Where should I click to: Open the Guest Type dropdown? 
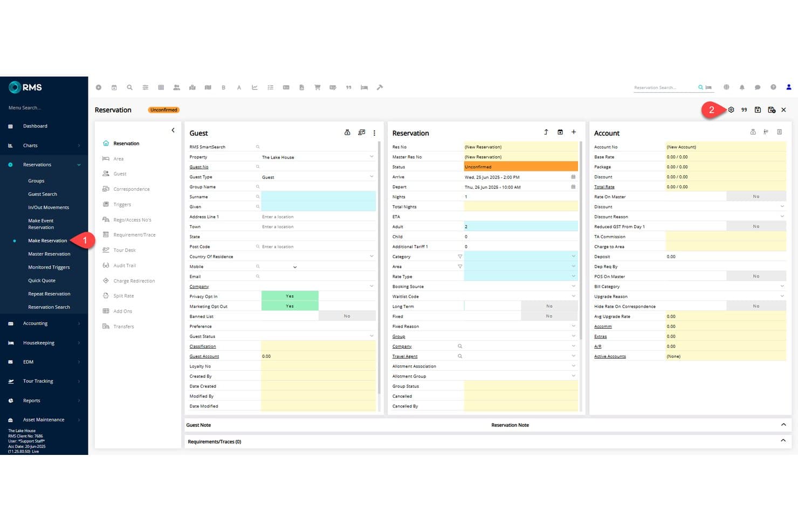pyautogui.click(x=318, y=177)
